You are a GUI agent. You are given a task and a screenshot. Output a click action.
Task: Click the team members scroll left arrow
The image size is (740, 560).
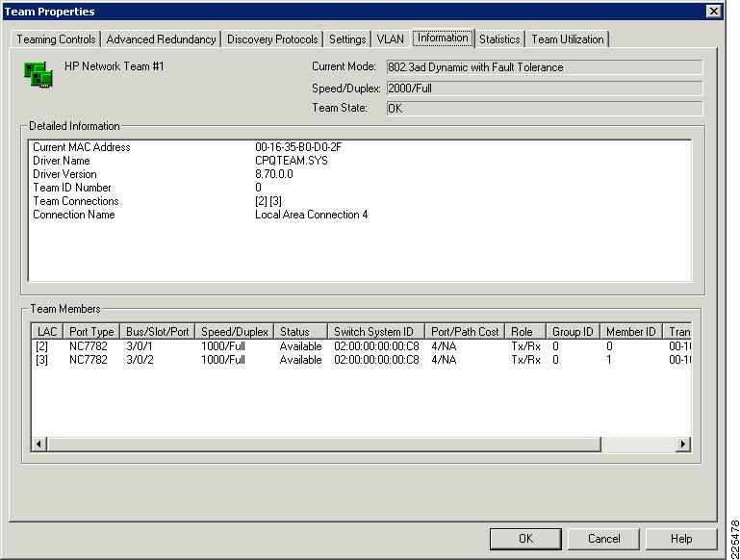(x=39, y=444)
